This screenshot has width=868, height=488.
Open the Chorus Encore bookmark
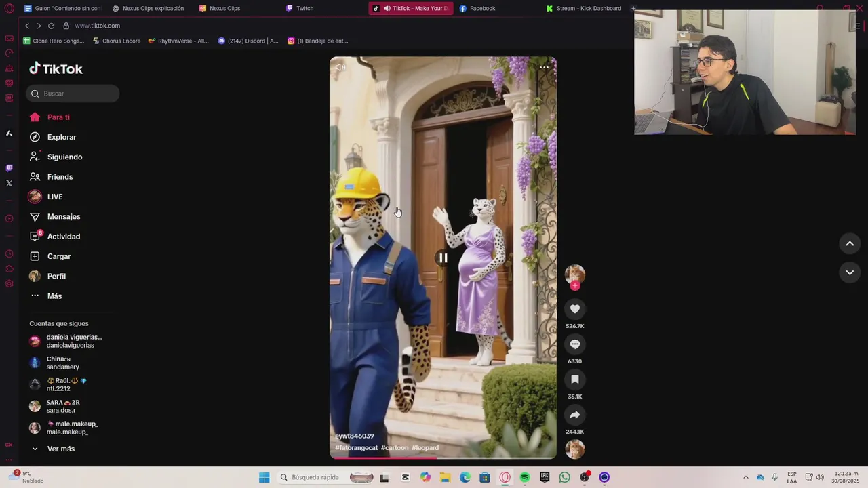pos(117,41)
